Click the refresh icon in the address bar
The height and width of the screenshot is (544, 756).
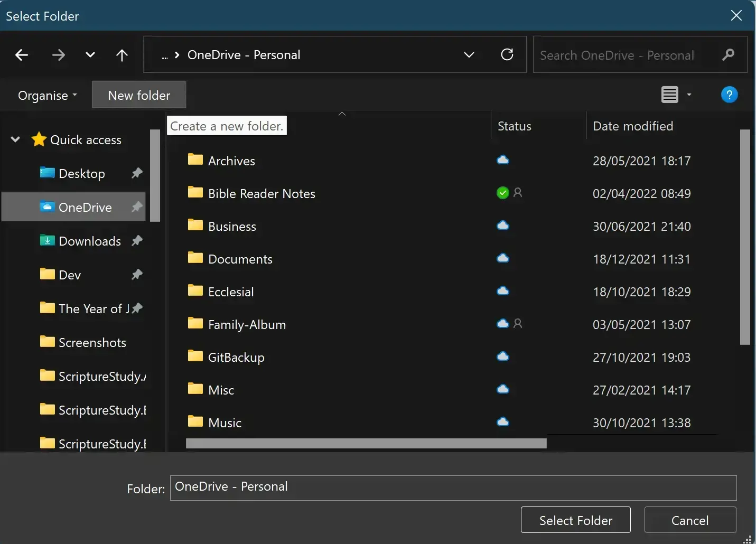[x=507, y=54]
